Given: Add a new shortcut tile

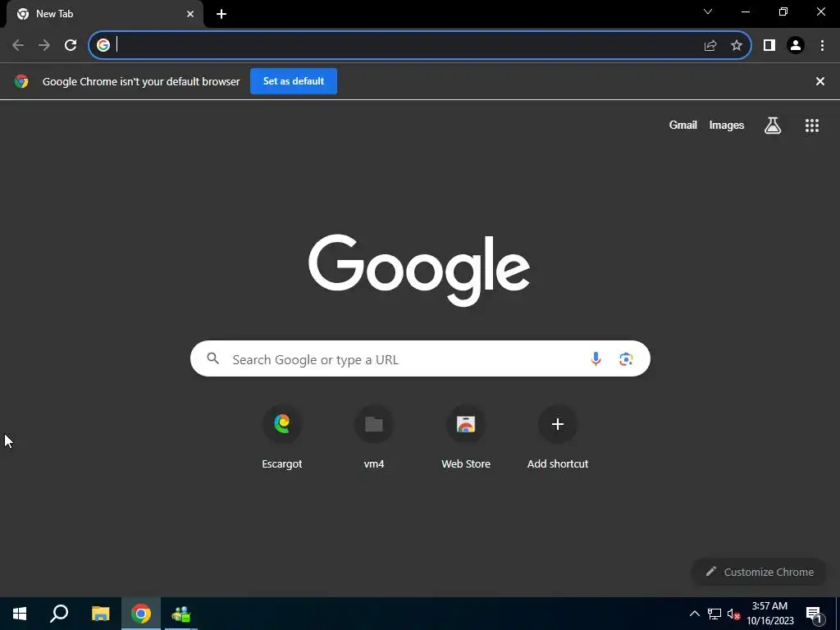Looking at the screenshot, I should 558,438.
